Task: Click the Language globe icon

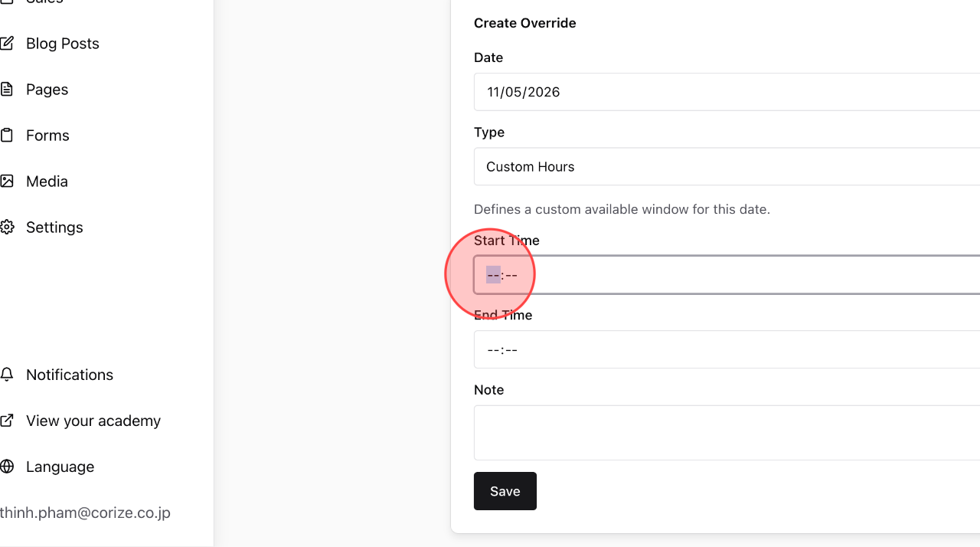Action: point(7,467)
